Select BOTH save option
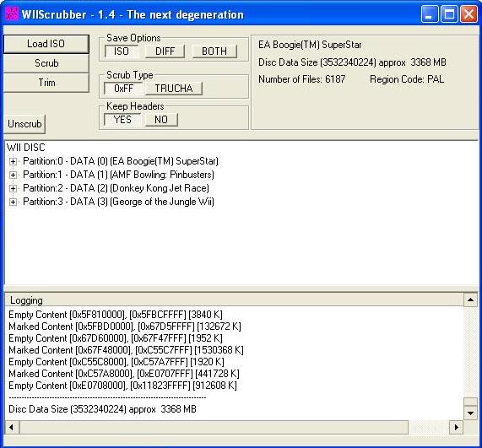Screen dimensions: 482x448 click(x=214, y=51)
